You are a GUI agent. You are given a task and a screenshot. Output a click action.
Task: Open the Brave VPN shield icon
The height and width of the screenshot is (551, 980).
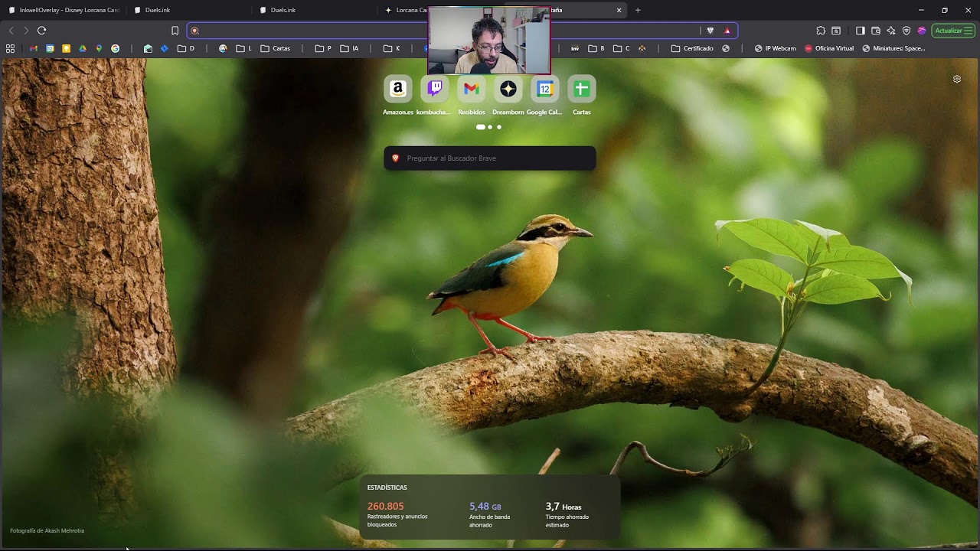coord(906,31)
